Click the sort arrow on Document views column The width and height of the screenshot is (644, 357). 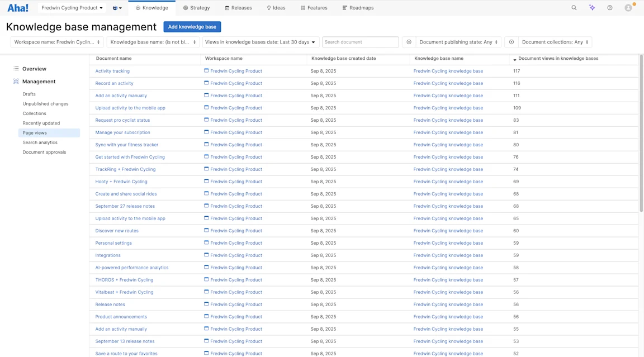(515, 60)
